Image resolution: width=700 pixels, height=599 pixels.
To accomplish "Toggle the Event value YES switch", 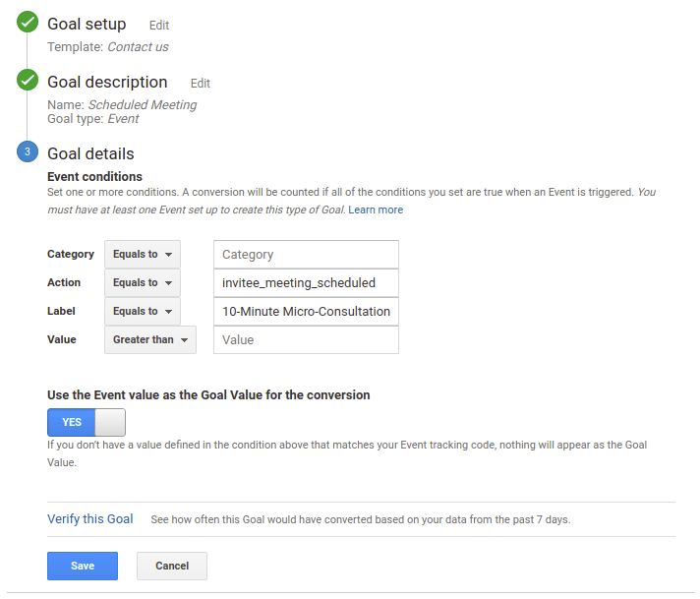I will click(x=87, y=422).
